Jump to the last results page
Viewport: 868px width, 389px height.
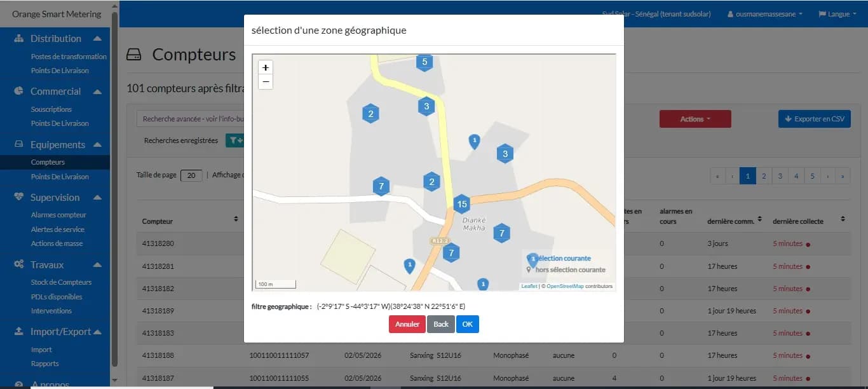tap(843, 176)
